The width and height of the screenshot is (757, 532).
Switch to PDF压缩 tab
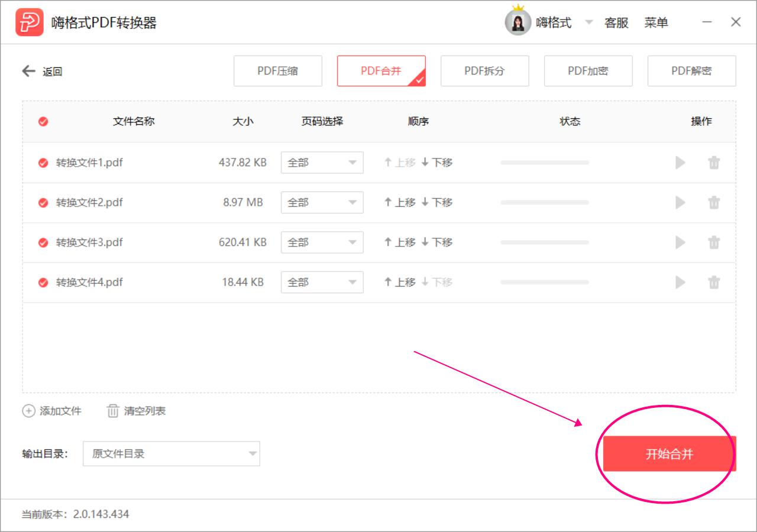[278, 71]
